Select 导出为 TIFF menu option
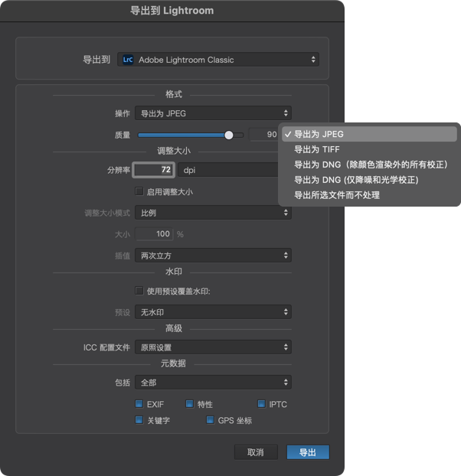 [369, 149]
